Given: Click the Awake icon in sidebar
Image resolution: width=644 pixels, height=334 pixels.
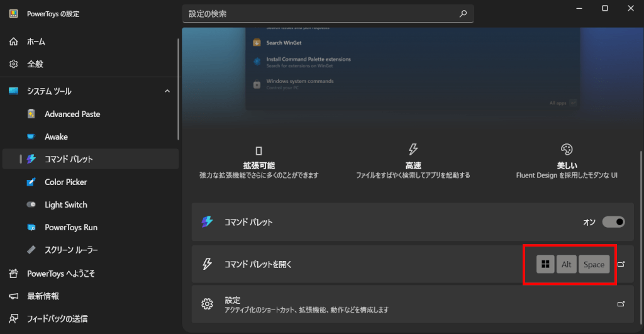Looking at the screenshot, I should coord(31,136).
